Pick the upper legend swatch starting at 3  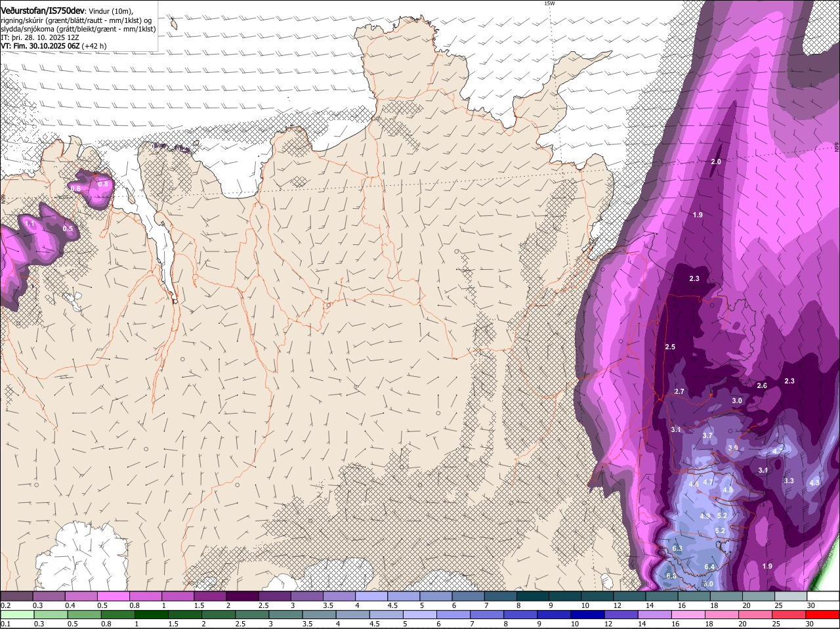tap(307, 596)
